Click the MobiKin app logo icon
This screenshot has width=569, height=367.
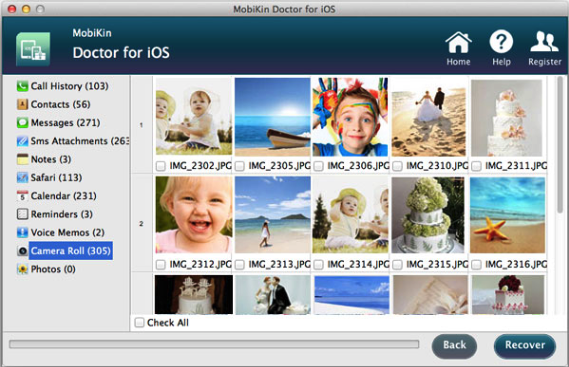click(33, 49)
